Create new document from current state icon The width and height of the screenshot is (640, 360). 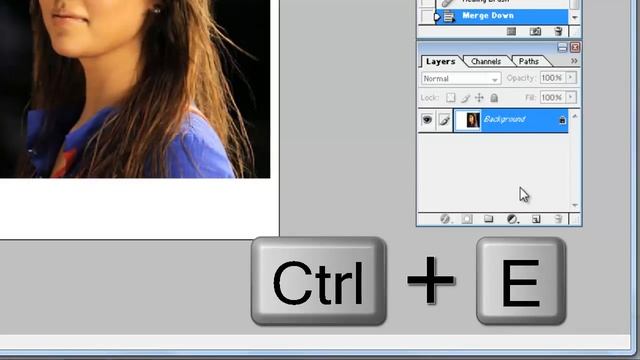(x=511, y=31)
